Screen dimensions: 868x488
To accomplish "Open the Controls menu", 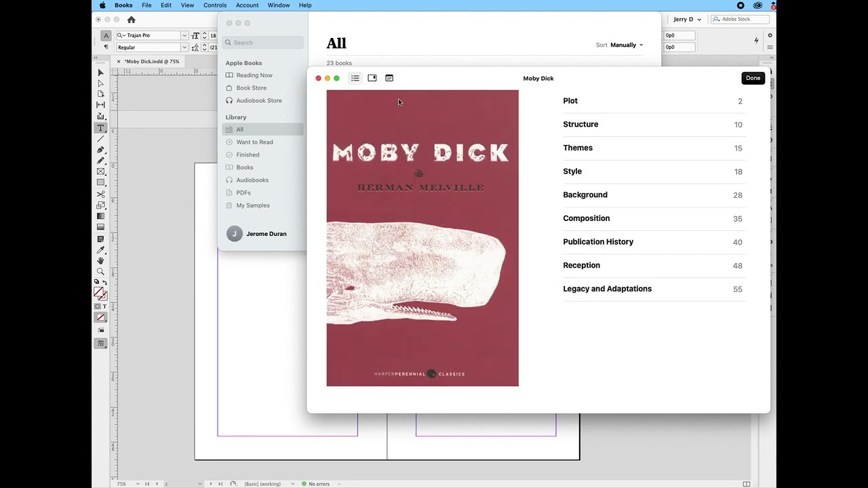I will pos(215,5).
